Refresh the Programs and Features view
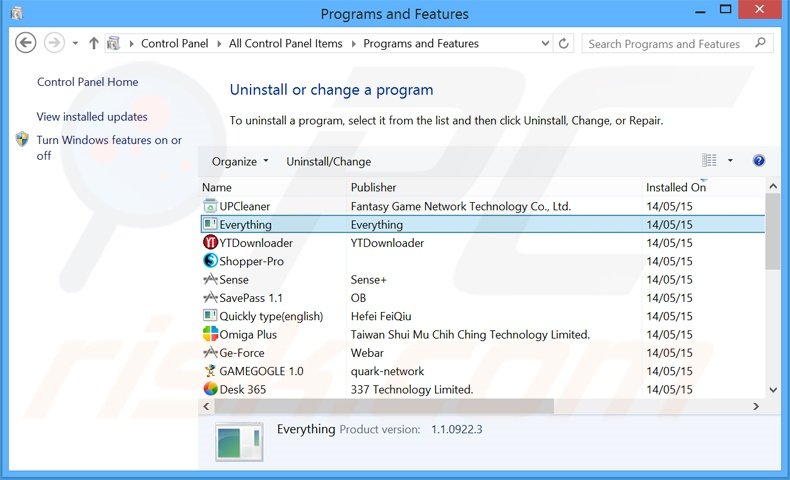This screenshot has height=480, width=790. pos(563,43)
